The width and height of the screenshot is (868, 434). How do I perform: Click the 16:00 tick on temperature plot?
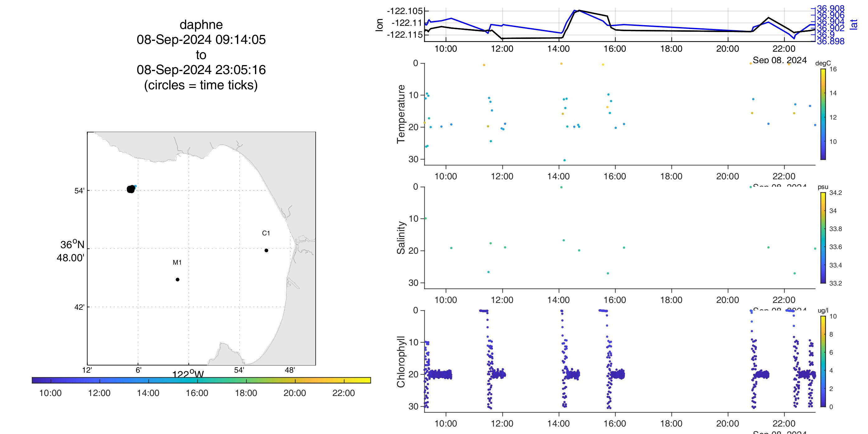coord(615,176)
